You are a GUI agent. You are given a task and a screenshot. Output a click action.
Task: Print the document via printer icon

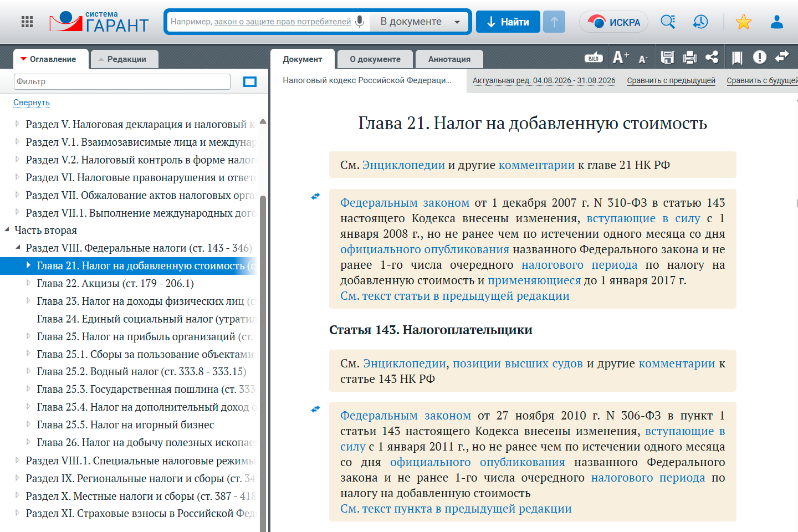690,57
